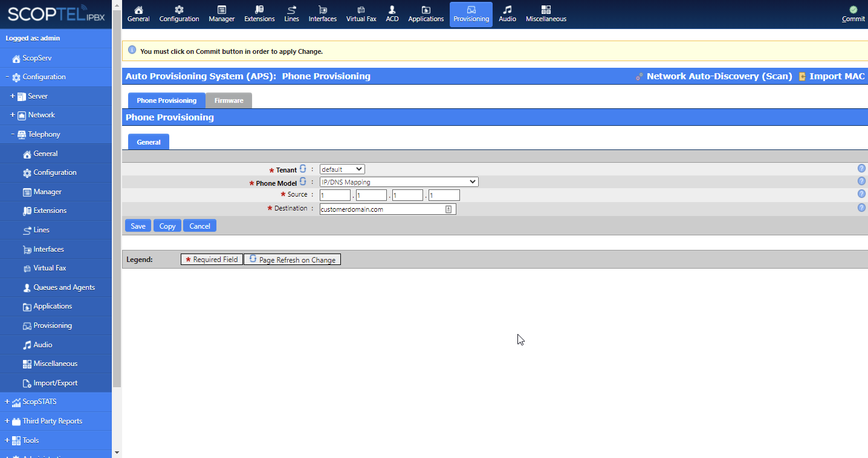
Task: Expand the Tools section in the sidebar
Action: (x=7, y=440)
